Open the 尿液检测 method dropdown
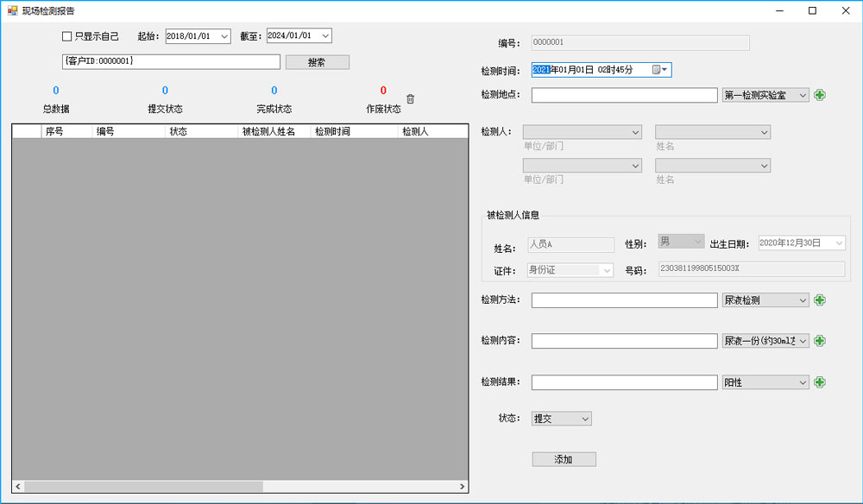863x504 pixels. [803, 300]
